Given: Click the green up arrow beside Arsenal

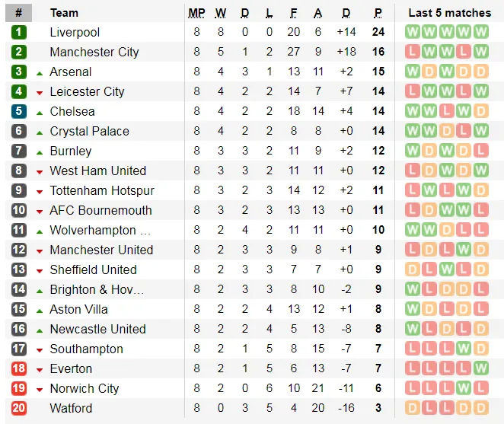Looking at the screenshot, I should pyautogui.click(x=40, y=72).
